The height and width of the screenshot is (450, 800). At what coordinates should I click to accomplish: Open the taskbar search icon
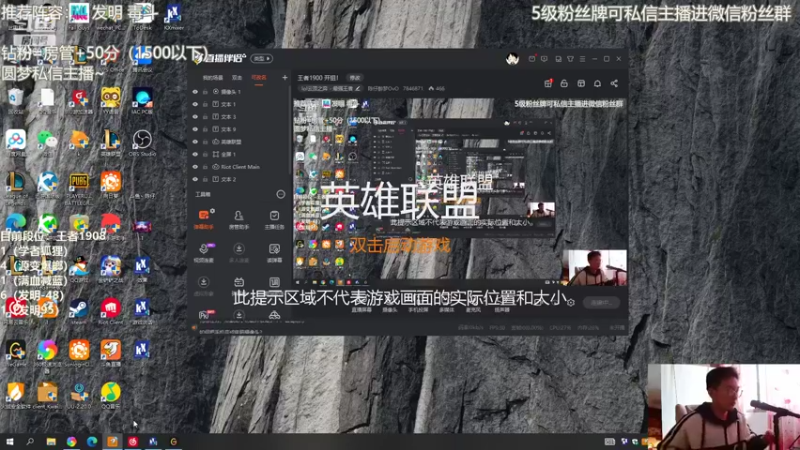pyautogui.click(x=30, y=441)
